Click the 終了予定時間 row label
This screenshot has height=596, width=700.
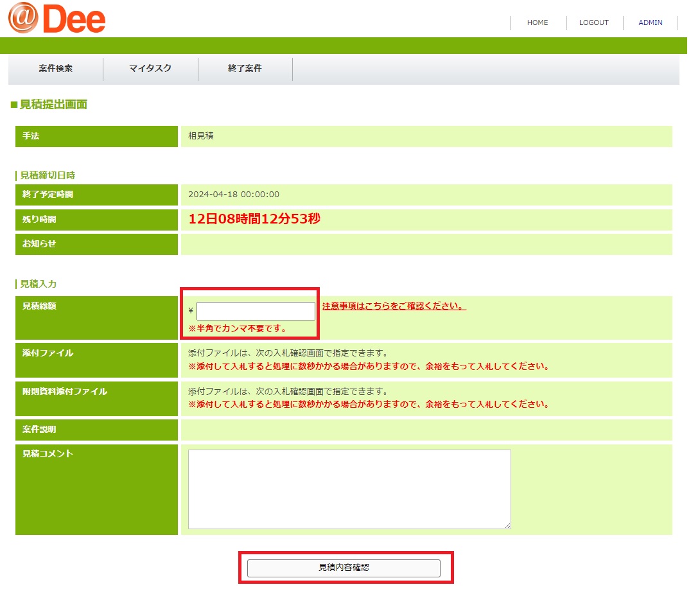(96, 195)
